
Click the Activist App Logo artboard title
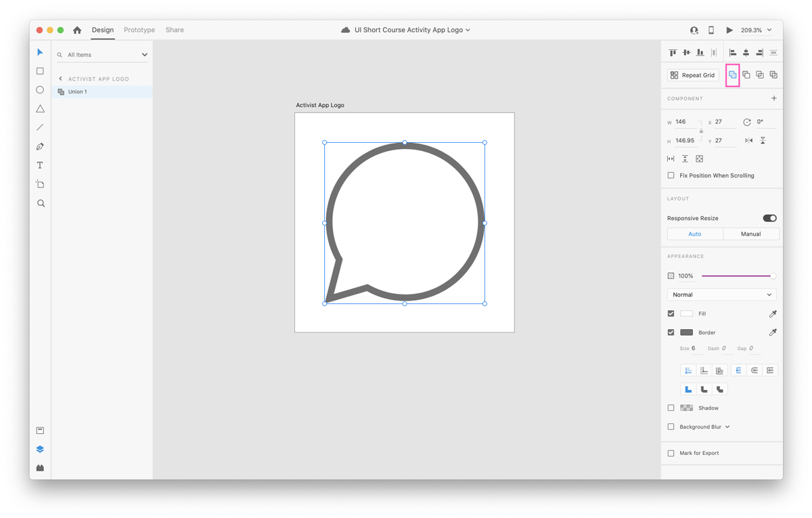(x=320, y=105)
